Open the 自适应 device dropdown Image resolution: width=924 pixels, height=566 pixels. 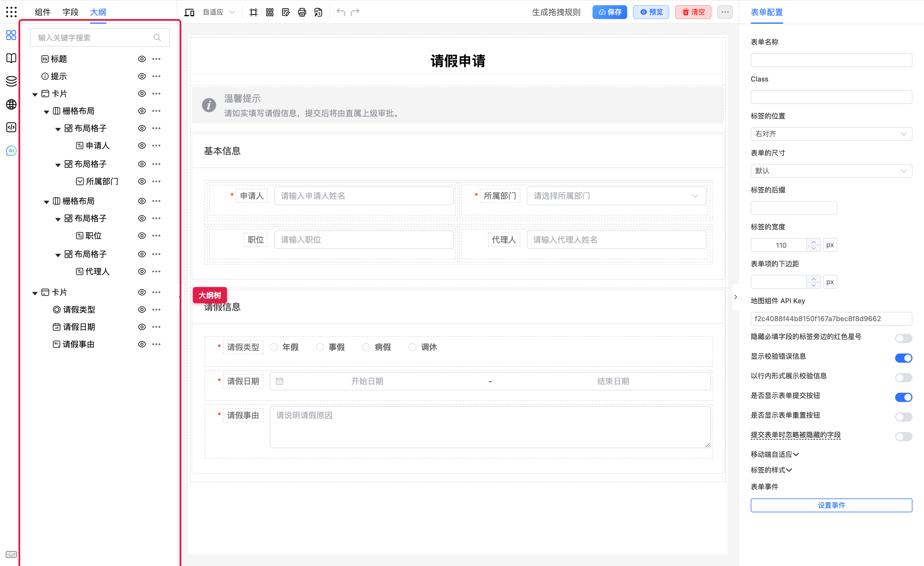219,12
